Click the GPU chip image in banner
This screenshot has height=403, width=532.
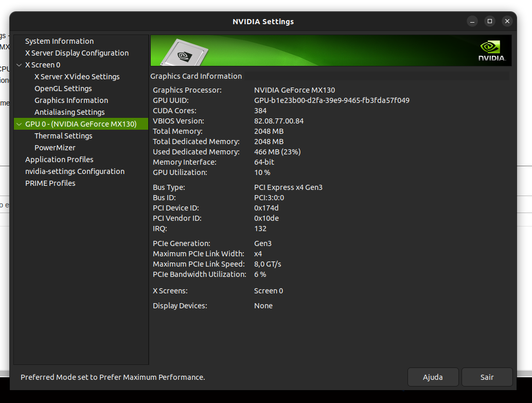184,54
